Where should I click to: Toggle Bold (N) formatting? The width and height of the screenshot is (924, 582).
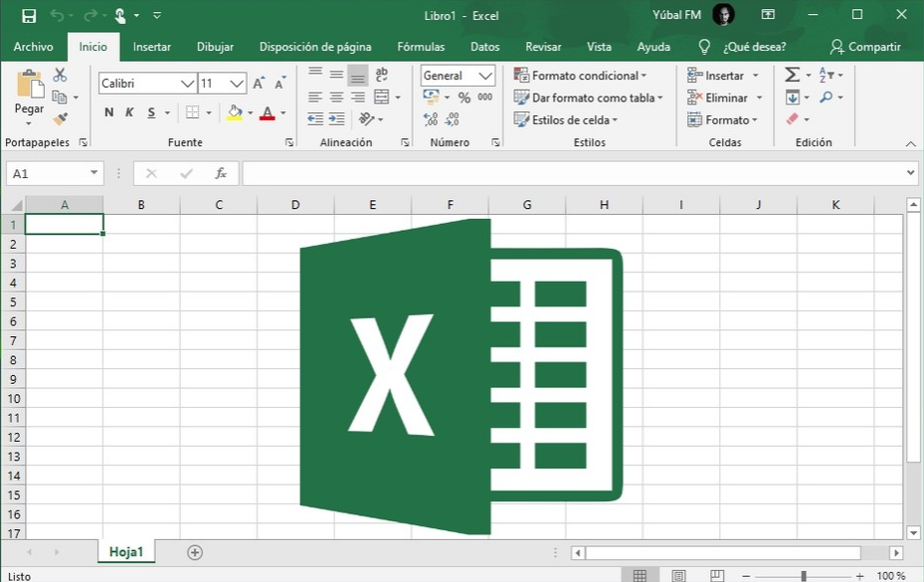coord(109,112)
